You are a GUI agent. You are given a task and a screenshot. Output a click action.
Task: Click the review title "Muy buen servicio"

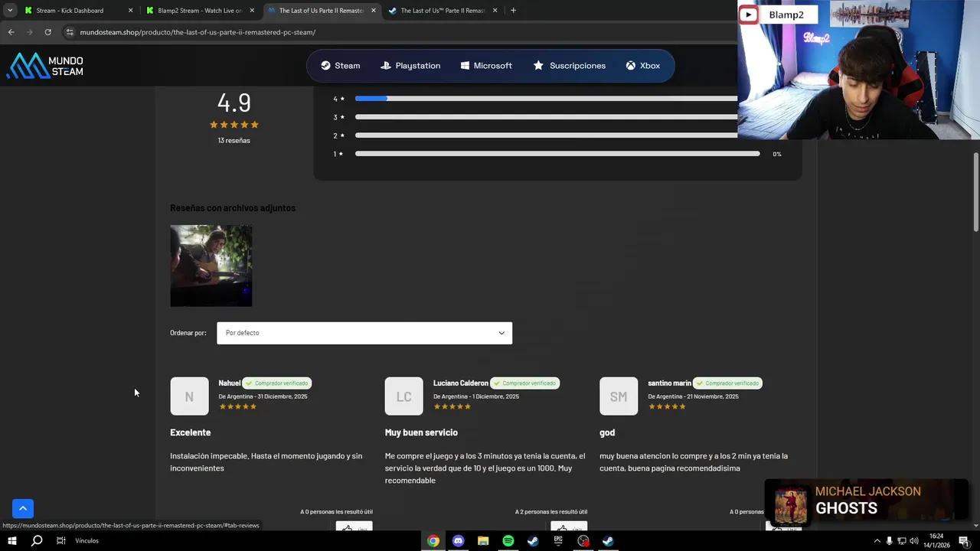(421, 432)
